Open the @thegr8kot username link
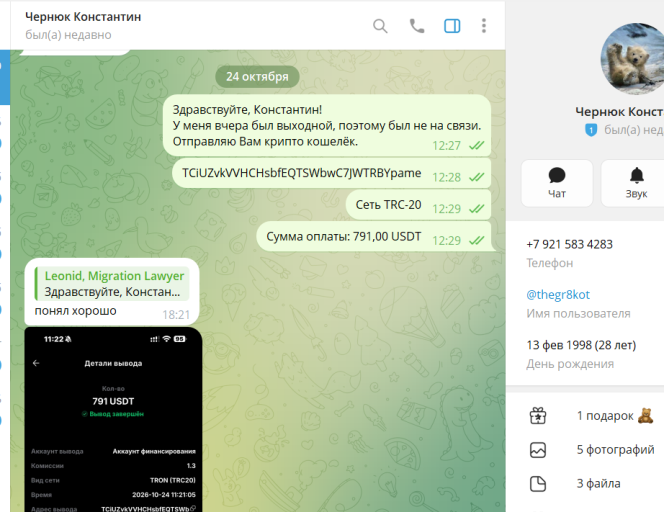 tap(558, 295)
